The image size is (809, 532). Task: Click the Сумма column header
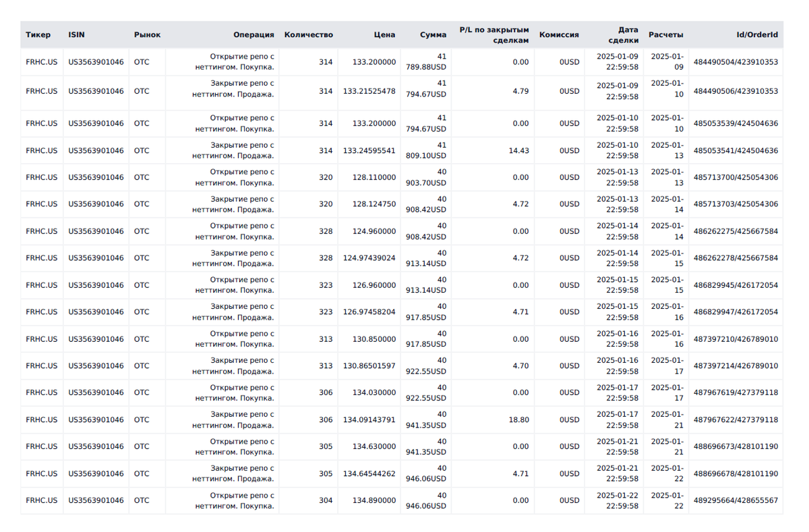click(x=433, y=34)
